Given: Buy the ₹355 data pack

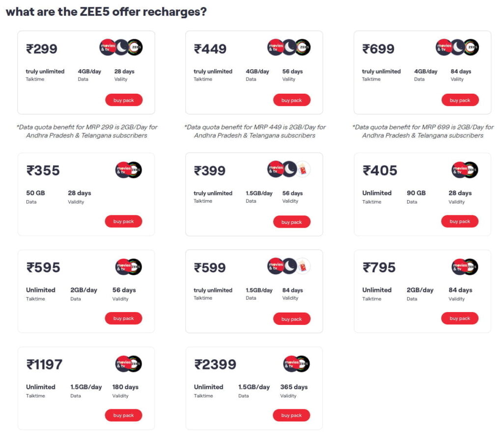Looking at the screenshot, I should coord(123,221).
